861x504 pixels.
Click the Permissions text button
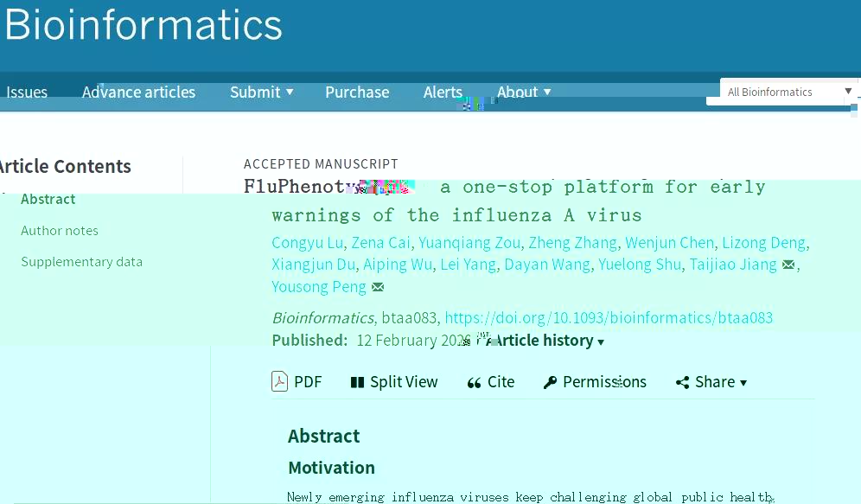[x=604, y=382]
